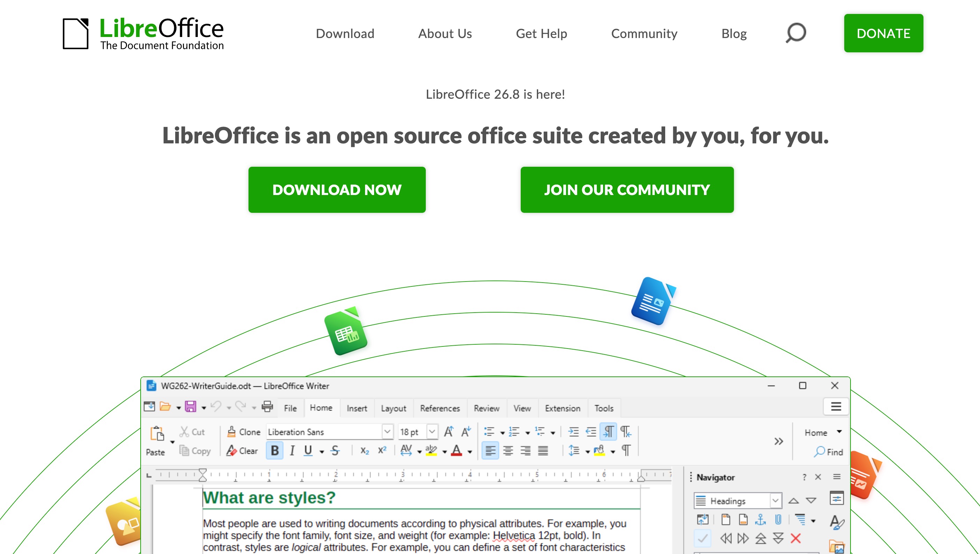Screen dimensions: 980x554
Task: Click the Subscript icon
Action: (x=365, y=451)
